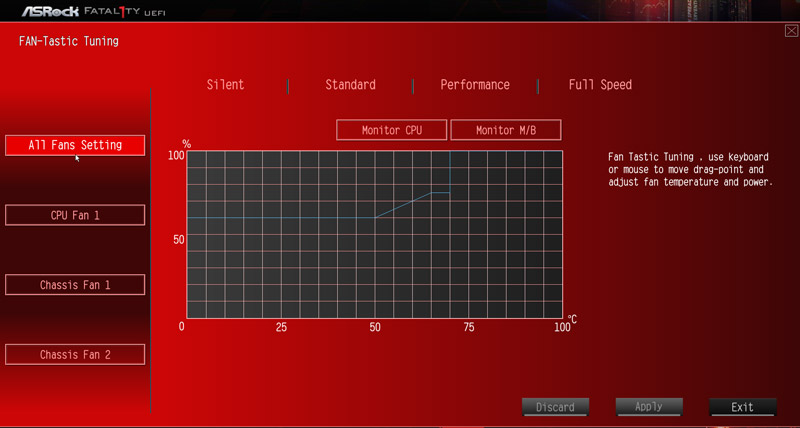
Task: Click the Fan Tastic Tuning help description
Action: coord(691,169)
